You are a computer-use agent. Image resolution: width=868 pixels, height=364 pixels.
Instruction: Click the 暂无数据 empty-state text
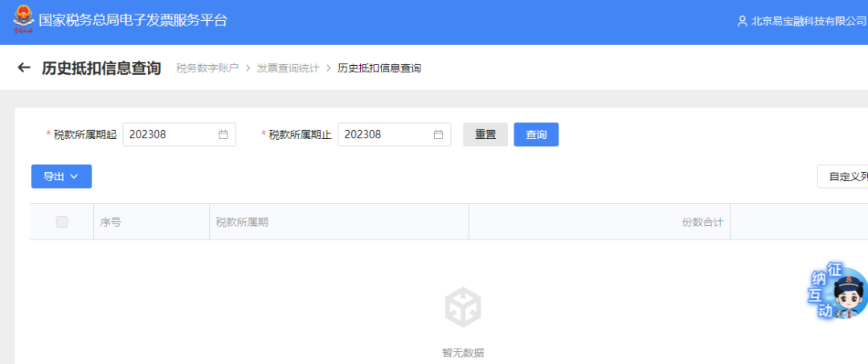[x=463, y=353]
